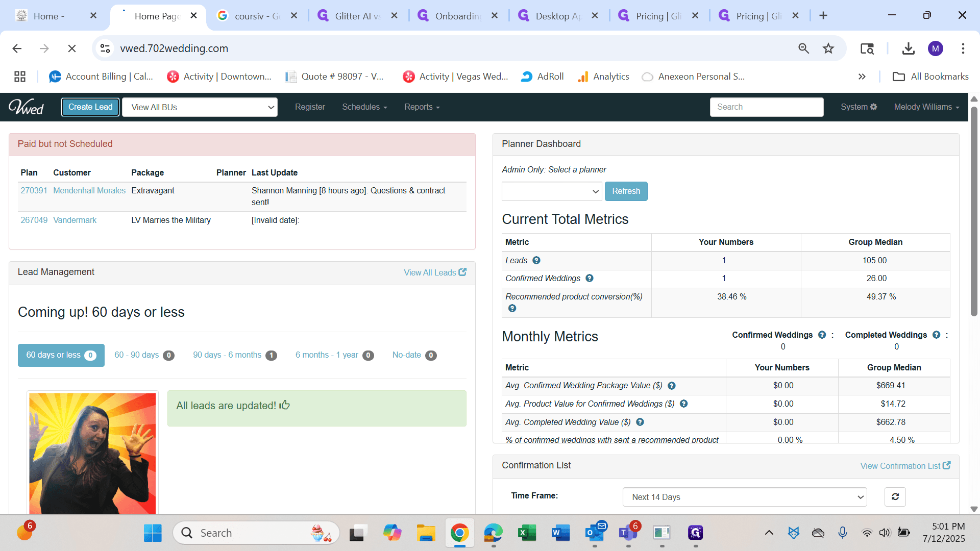The width and height of the screenshot is (980, 551).
Task: Click the Completed Weddings monthly help icon
Action: click(x=936, y=335)
